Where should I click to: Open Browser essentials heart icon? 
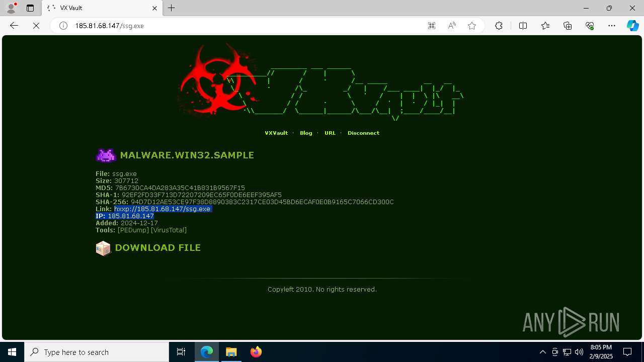[x=590, y=26]
